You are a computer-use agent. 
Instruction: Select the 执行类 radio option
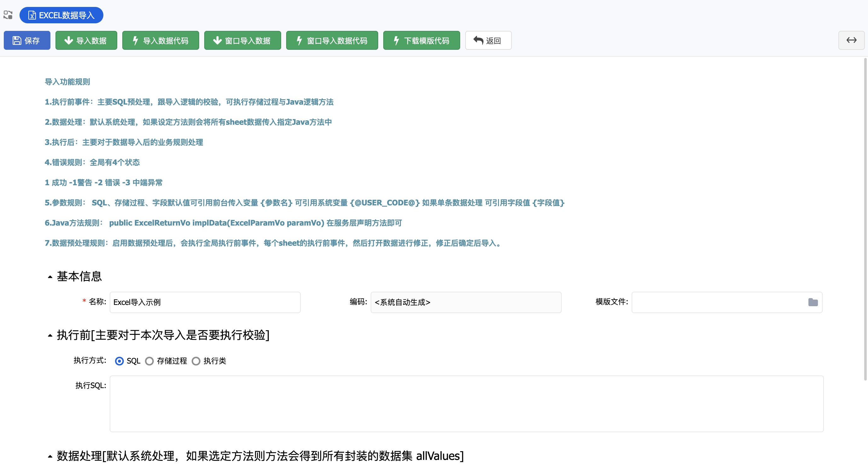(196, 361)
